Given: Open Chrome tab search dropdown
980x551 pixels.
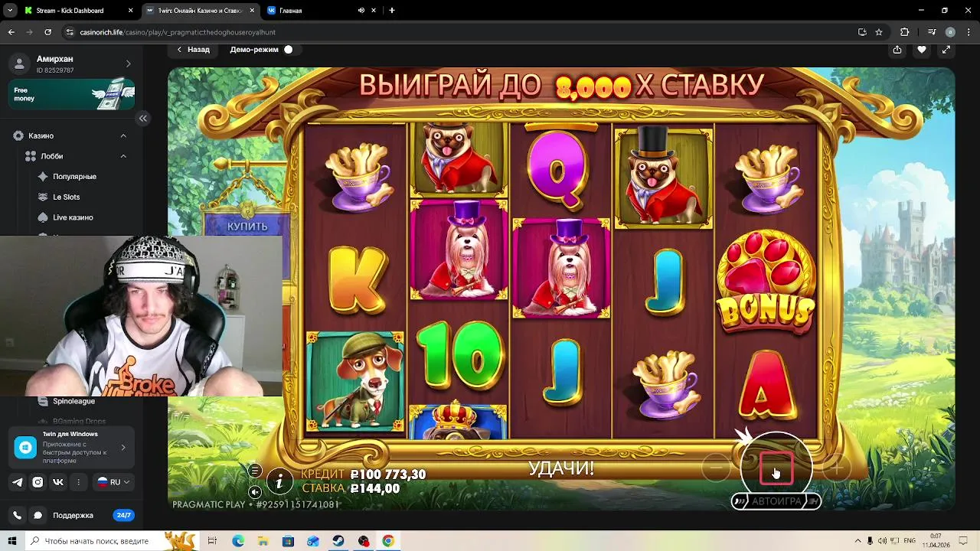Looking at the screenshot, I should 10,11.
